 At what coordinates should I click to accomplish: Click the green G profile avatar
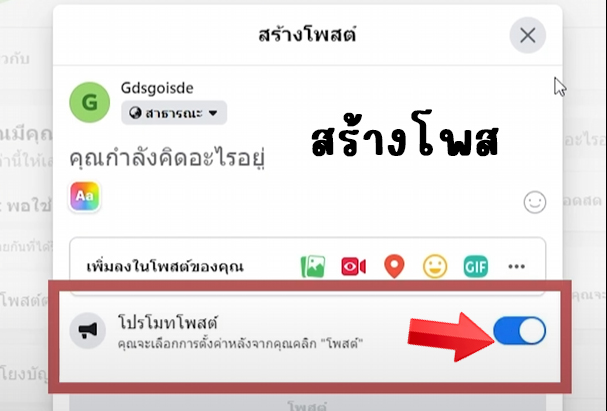(89, 103)
